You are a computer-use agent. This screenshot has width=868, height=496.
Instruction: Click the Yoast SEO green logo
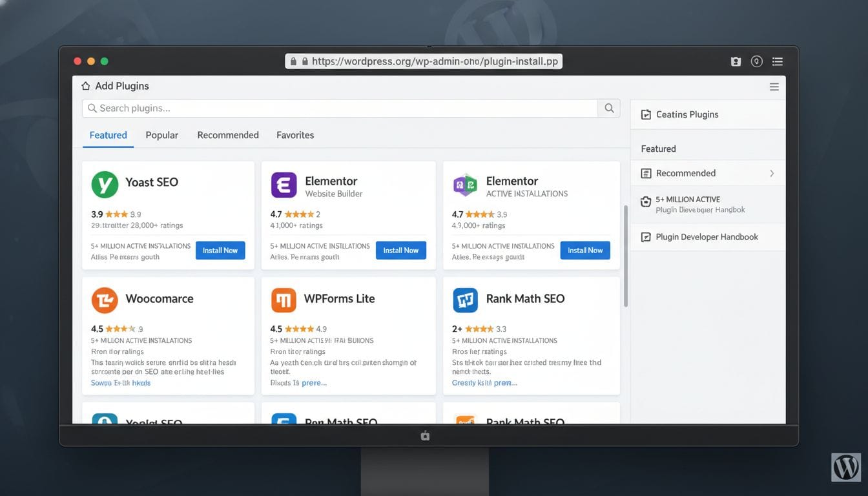105,184
